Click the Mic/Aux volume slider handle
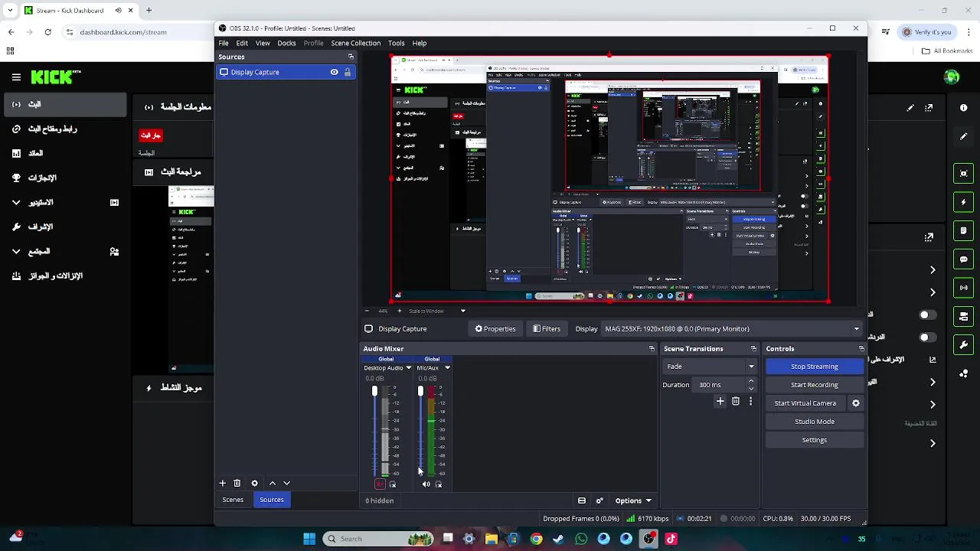The width and height of the screenshot is (980, 551). [420, 391]
